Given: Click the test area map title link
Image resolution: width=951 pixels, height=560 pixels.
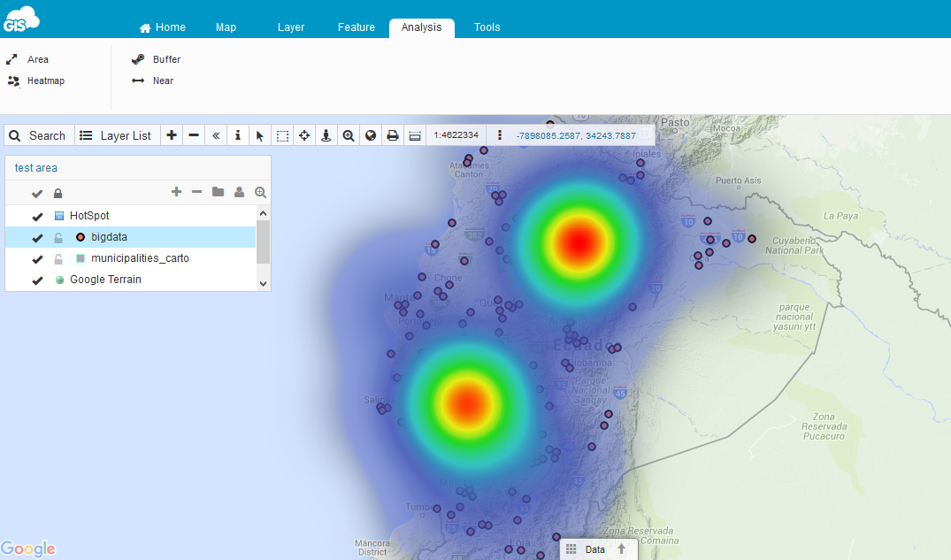Looking at the screenshot, I should (x=35, y=168).
